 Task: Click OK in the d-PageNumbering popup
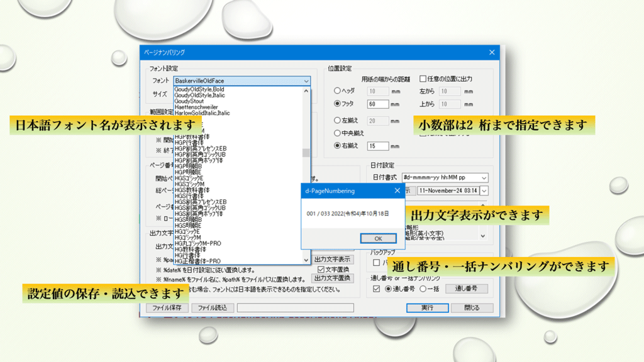click(378, 239)
